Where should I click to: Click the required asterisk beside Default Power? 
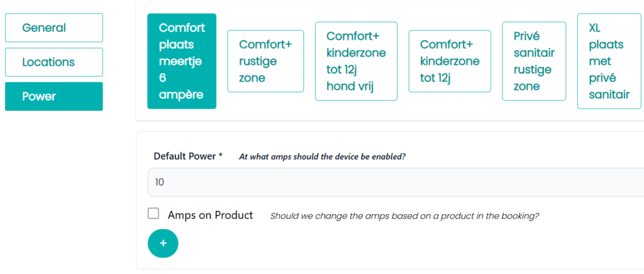[220, 156]
